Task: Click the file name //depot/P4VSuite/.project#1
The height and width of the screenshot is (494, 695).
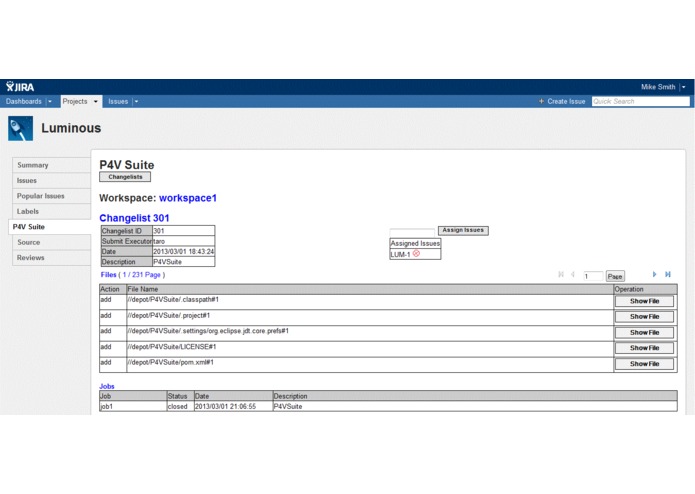Action: coord(168,315)
